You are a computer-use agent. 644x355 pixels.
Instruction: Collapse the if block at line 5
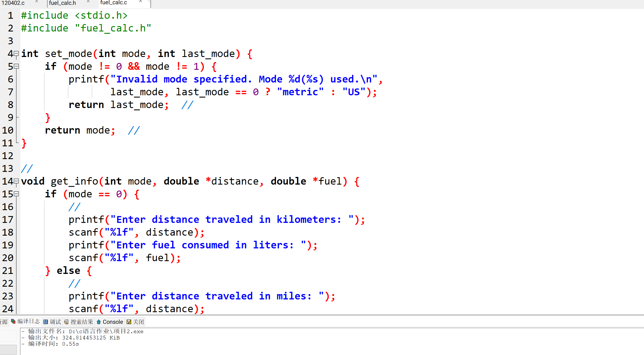[x=16, y=66]
